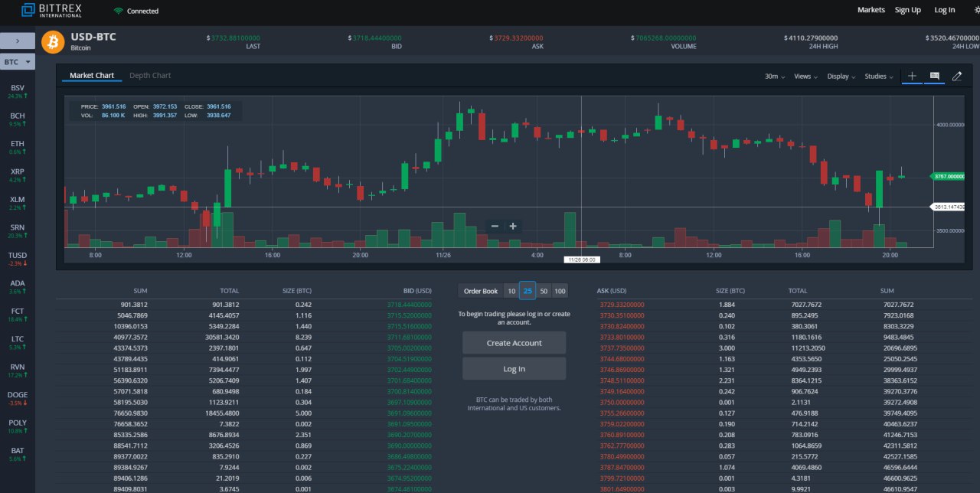Click the Bitcoin orange coin icon
This screenshot has height=493, width=980.
[x=53, y=41]
